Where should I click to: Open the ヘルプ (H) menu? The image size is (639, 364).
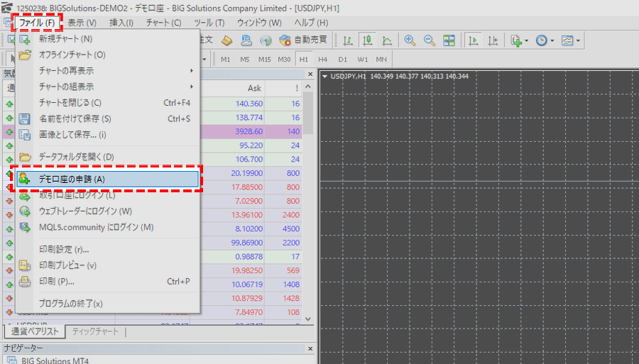click(x=312, y=23)
